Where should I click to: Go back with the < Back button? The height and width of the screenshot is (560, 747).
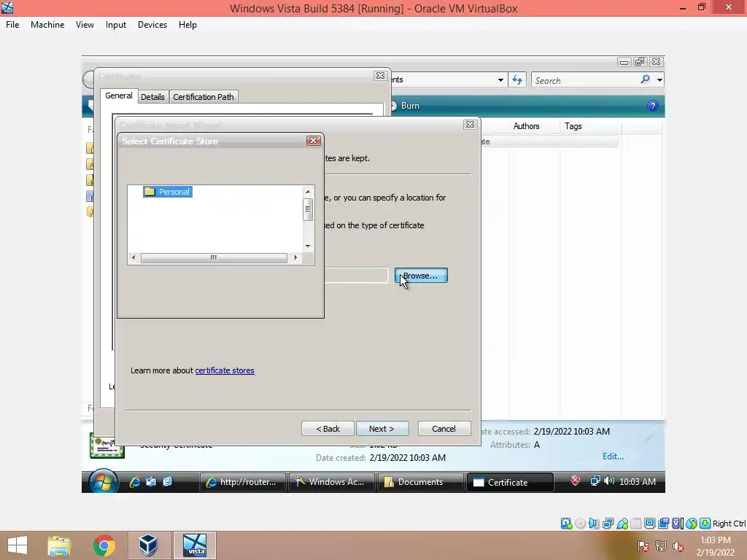tap(328, 429)
